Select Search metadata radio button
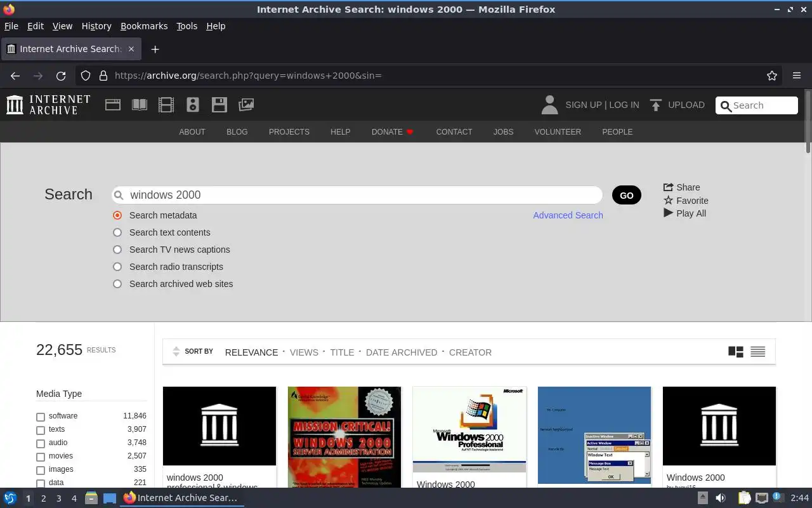812x508 pixels. pos(117,215)
